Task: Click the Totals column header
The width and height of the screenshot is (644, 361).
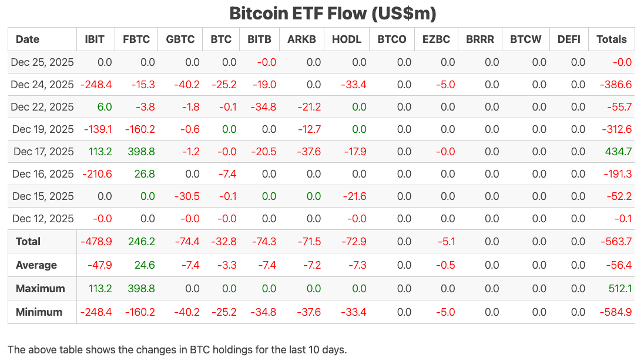Action: tap(611, 39)
